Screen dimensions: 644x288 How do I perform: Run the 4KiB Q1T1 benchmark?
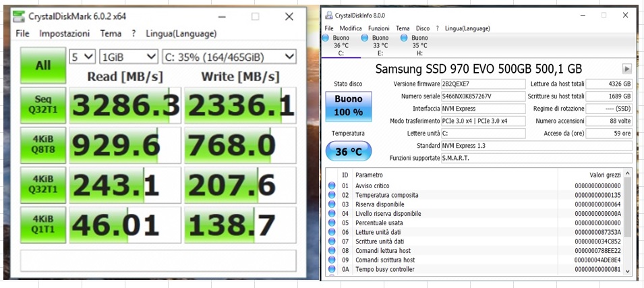[x=43, y=225]
